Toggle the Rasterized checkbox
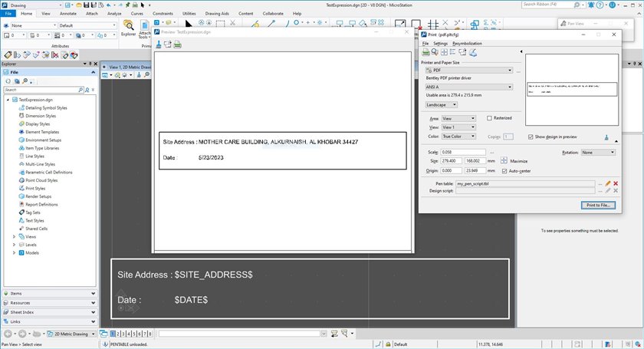 (489, 118)
